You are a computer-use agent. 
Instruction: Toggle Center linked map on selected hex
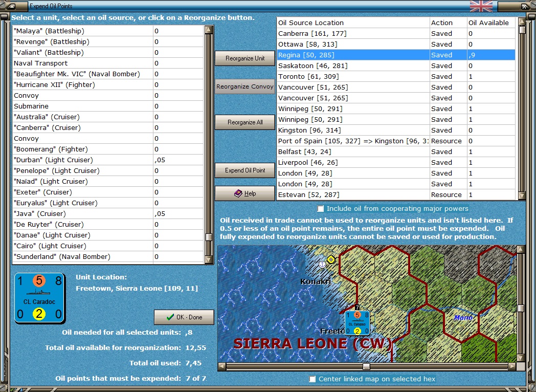tap(312, 379)
